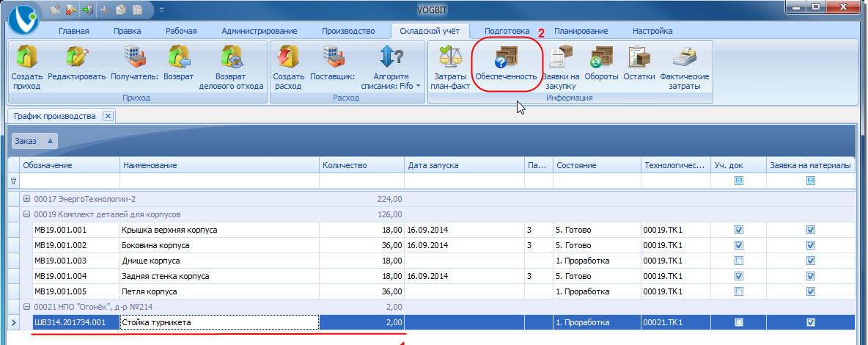Switch to Главная ribbon tab

73,31
